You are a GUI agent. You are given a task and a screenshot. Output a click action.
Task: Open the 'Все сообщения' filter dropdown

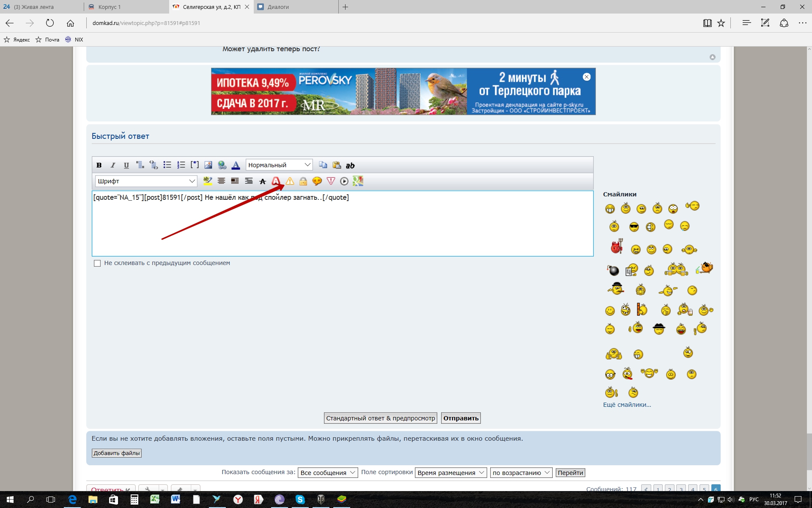tap(328, 473)
